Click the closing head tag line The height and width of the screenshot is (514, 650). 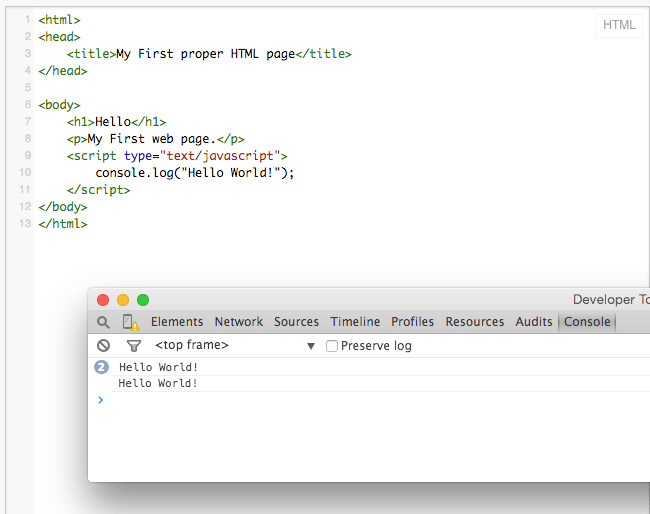click(63, 71)
